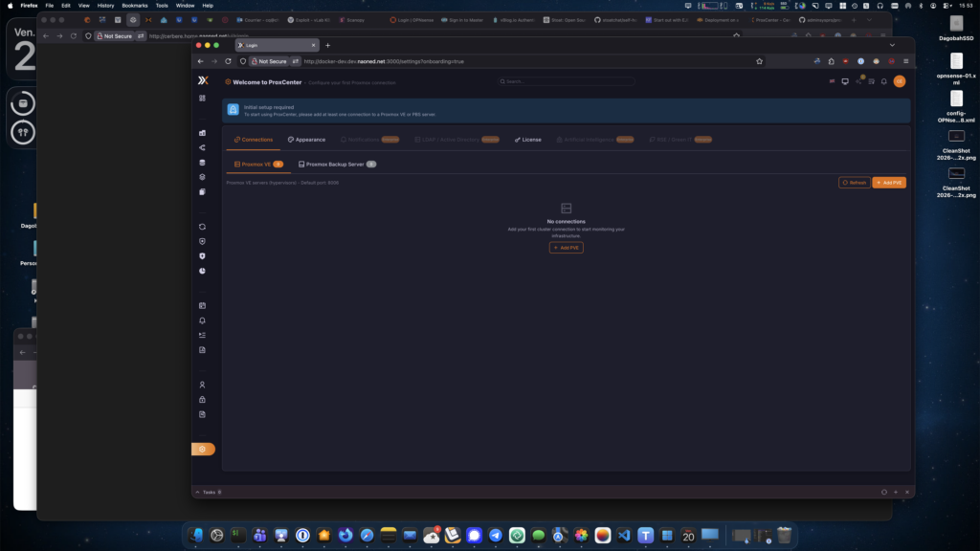Open the Firefox list all tabs chevron

tap(892, 45)
